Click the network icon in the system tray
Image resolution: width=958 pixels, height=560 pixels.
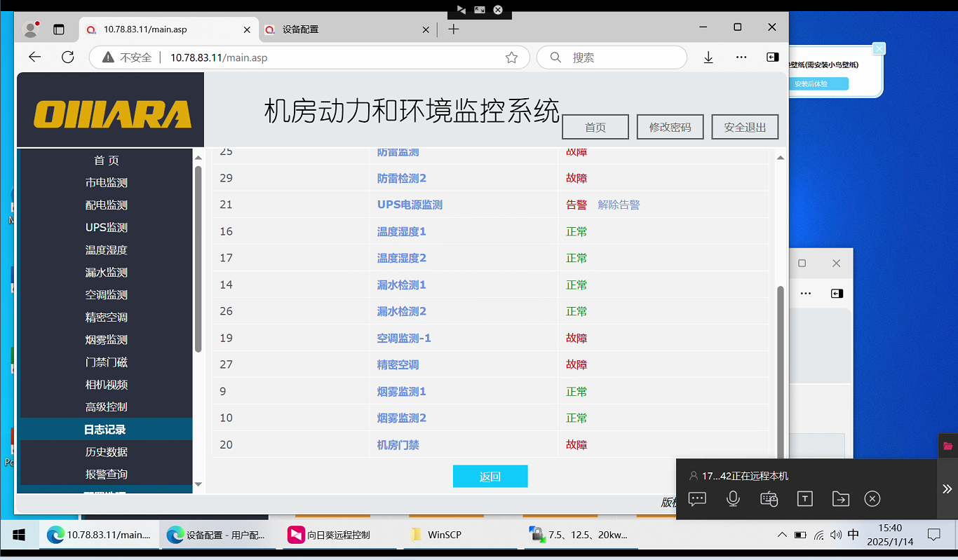818,535
